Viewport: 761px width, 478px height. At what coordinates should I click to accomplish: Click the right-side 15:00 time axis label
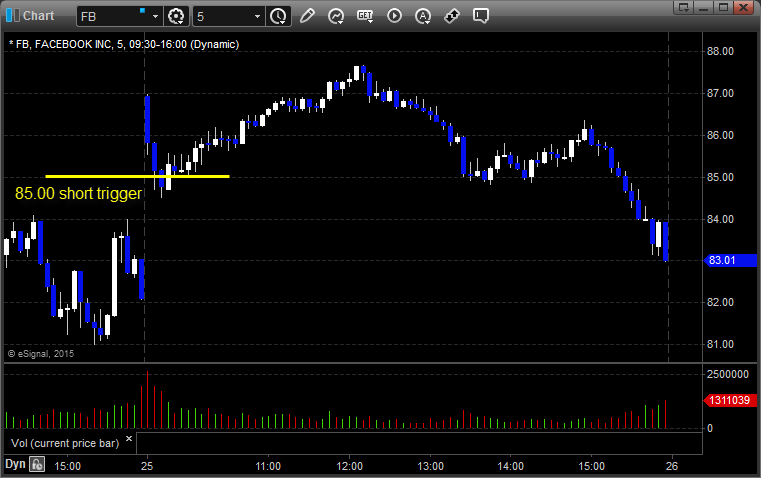coord(592,466)
